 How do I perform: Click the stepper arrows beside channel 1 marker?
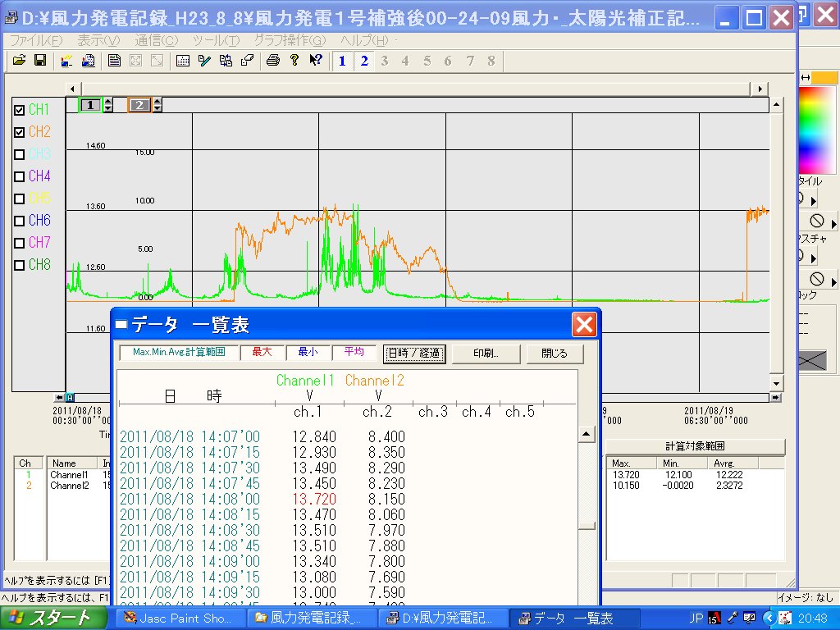pyautogui.click(x=107, y=105)
